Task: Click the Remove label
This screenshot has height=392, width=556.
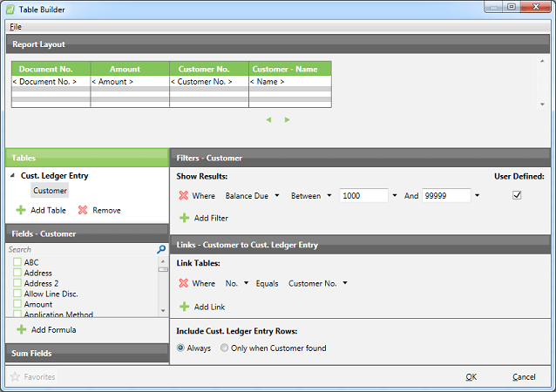Action: tap(106, 210)
